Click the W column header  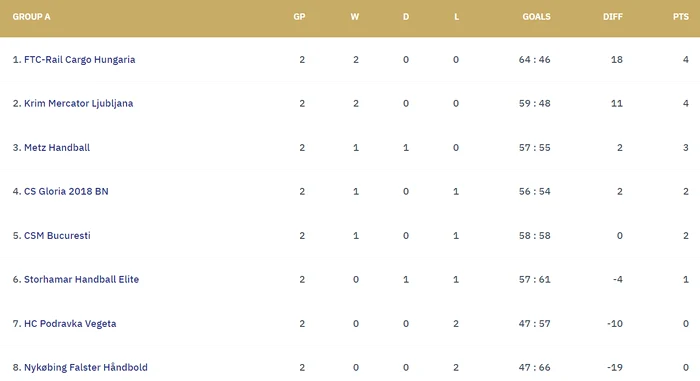(x=354, y=17)
